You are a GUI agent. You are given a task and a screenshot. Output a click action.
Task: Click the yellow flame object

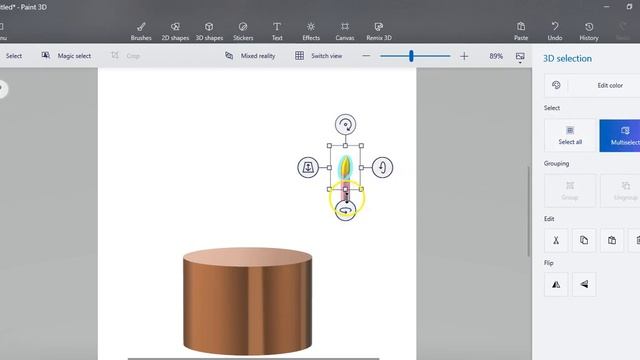tap(345, 167)
